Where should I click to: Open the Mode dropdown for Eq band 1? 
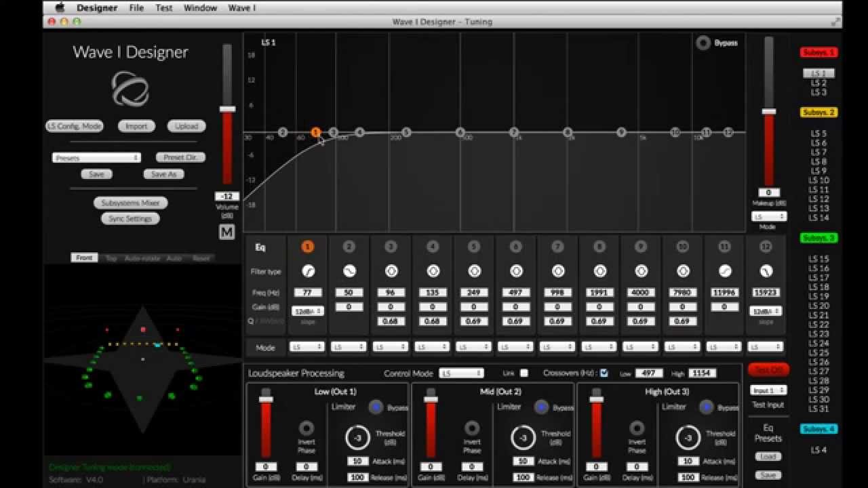(x=307, y=347)
